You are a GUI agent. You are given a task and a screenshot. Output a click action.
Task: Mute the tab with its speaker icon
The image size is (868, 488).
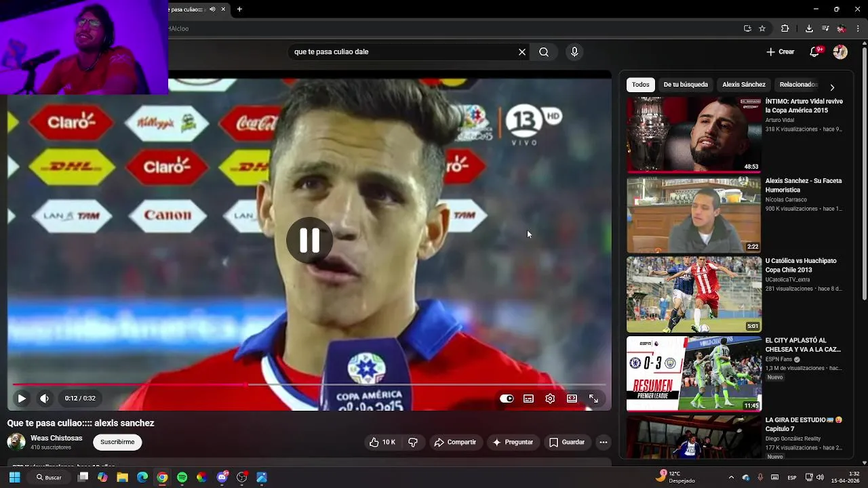pyautogui.click(x=212, y=9)
